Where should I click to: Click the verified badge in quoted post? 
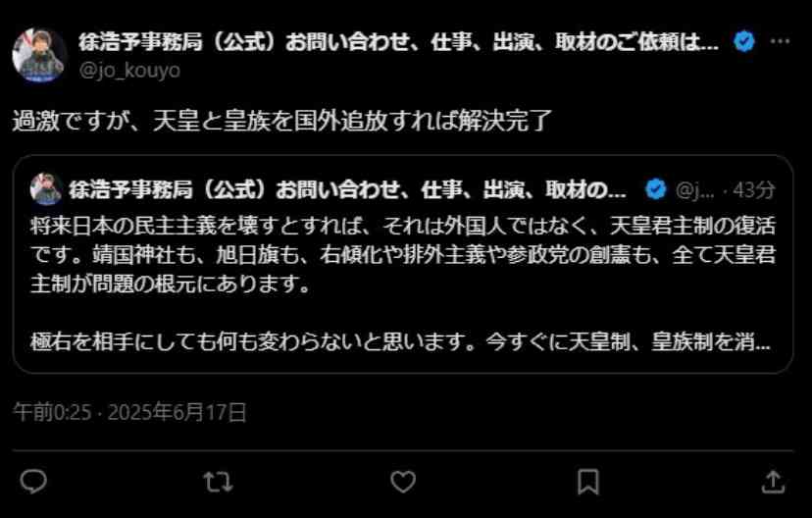point(656,189)
